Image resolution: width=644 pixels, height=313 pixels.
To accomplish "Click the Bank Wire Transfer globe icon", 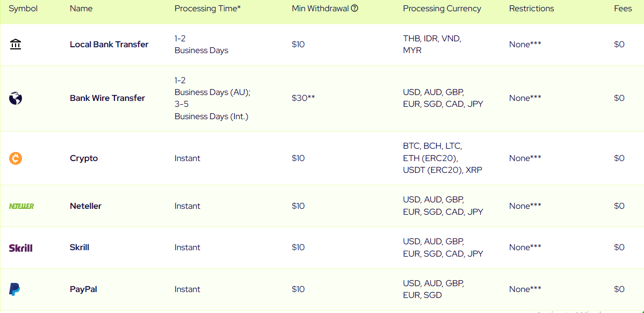I will tap(16, 98).
